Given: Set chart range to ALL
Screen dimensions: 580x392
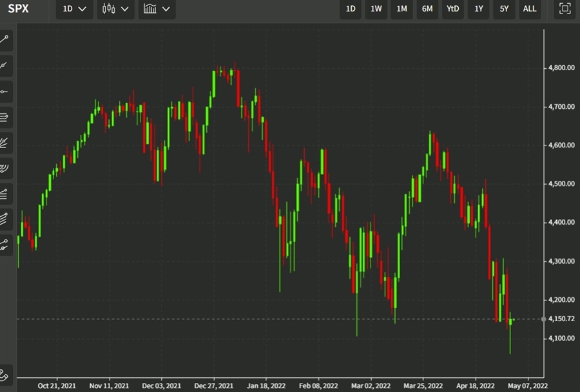Looking at the screenshot, I should pyautogui.click(x=530, y=8).
